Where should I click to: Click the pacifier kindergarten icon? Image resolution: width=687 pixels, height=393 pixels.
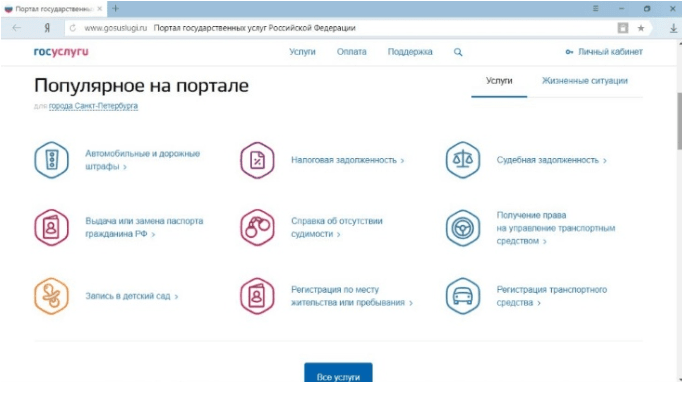coord(52,296)
